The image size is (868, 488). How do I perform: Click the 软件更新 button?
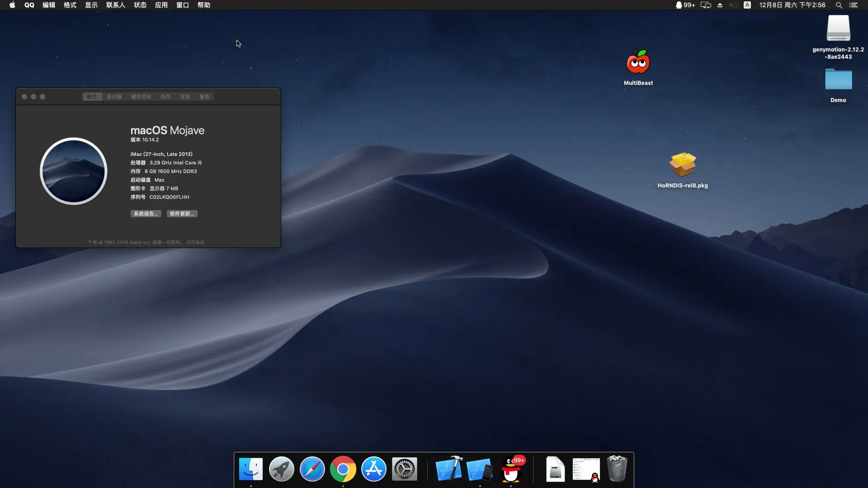point(182,214)
